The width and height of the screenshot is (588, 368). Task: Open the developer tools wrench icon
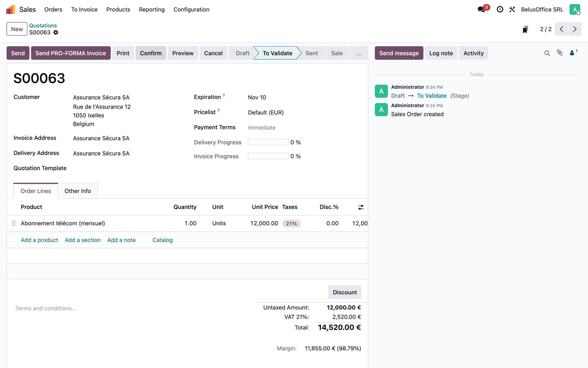512,10
